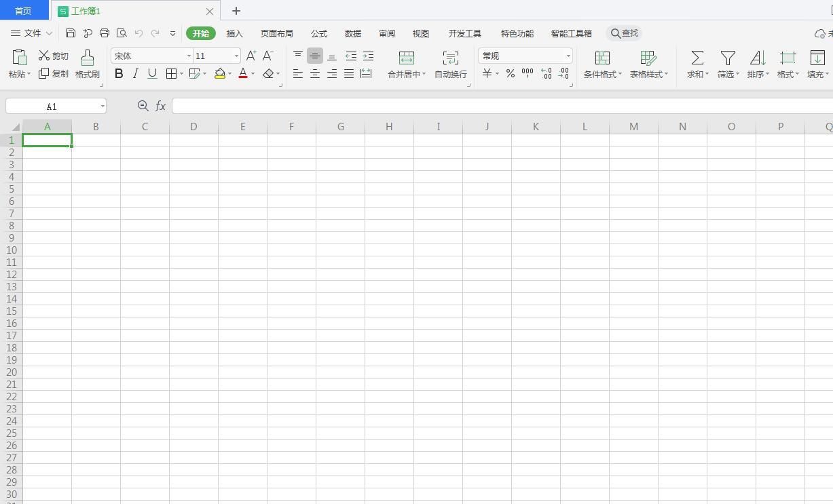
Task: Click the fx insert function icon
Action: point(161,106)
